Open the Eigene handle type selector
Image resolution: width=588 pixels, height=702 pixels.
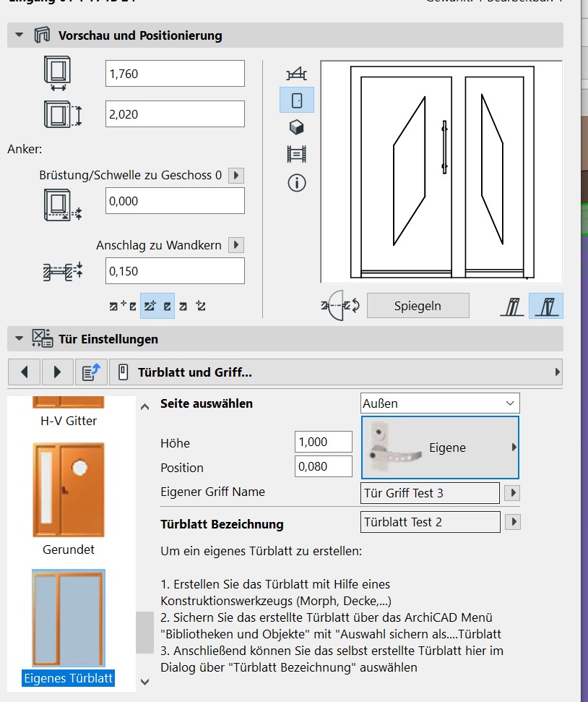439,448
